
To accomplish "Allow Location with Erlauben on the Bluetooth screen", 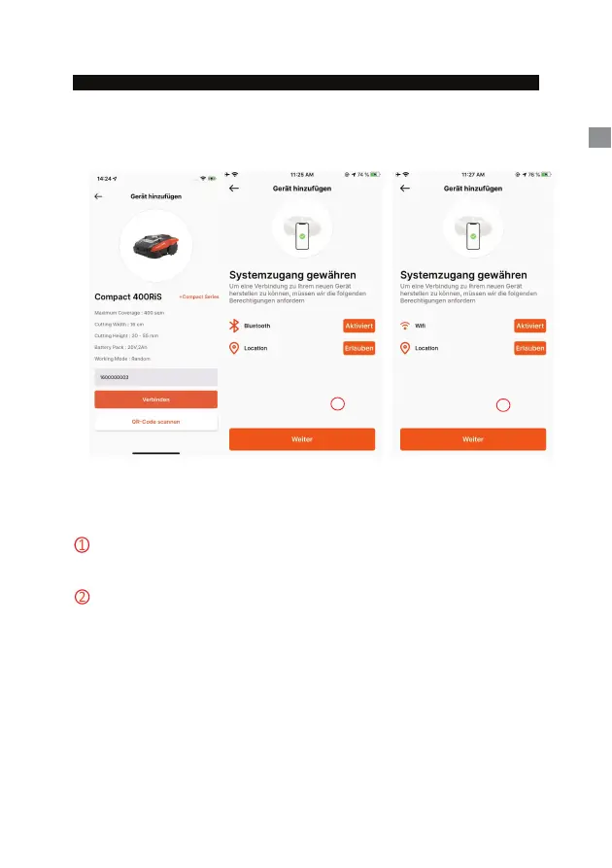I will coord(359,348).
